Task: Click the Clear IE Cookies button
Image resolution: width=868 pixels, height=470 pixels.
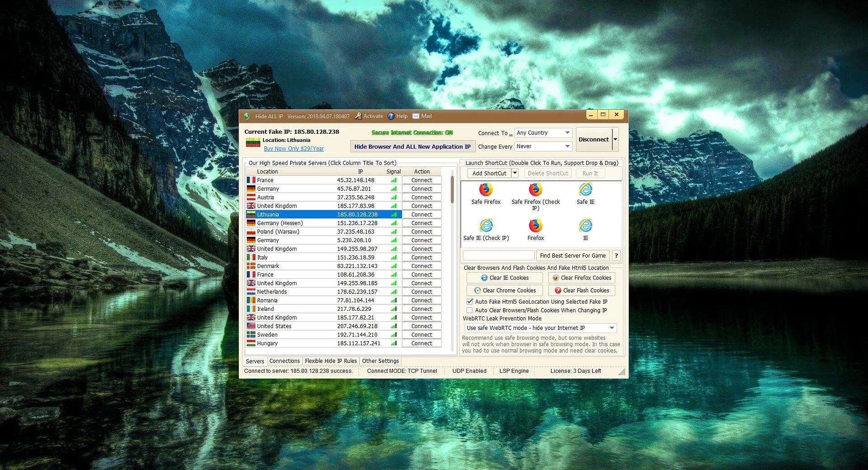Action: point(505,278)
